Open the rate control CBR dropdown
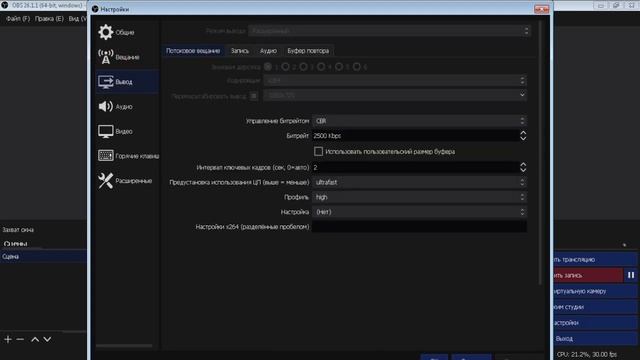This screenshot has height=360, width=640. click(x=419, y=121)
